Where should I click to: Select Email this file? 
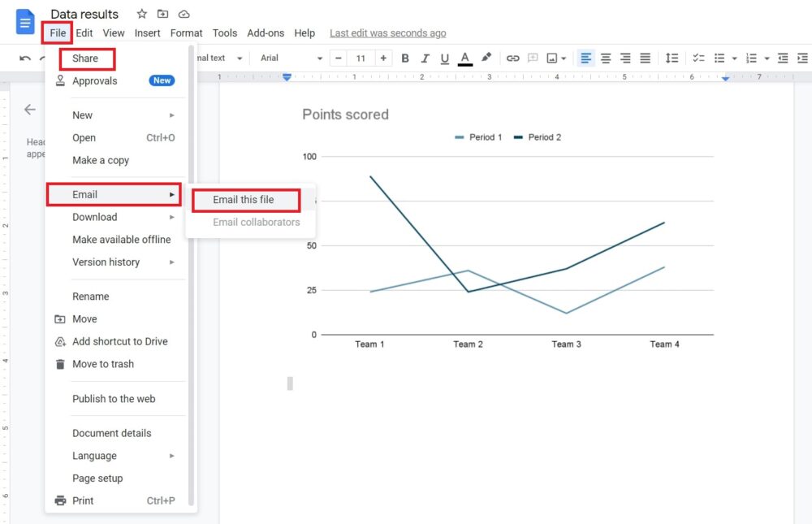[246, 200]
